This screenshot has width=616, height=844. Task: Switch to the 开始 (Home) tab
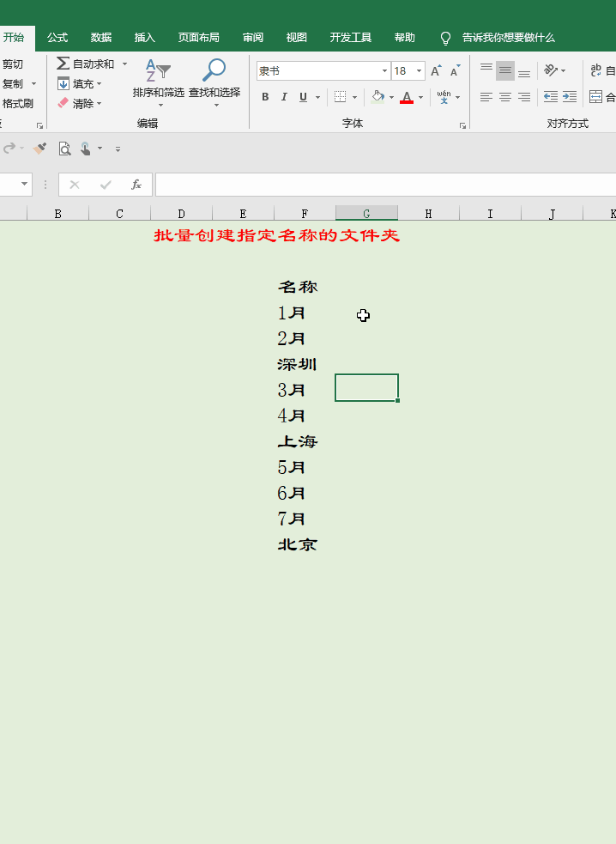click(14, 38)
